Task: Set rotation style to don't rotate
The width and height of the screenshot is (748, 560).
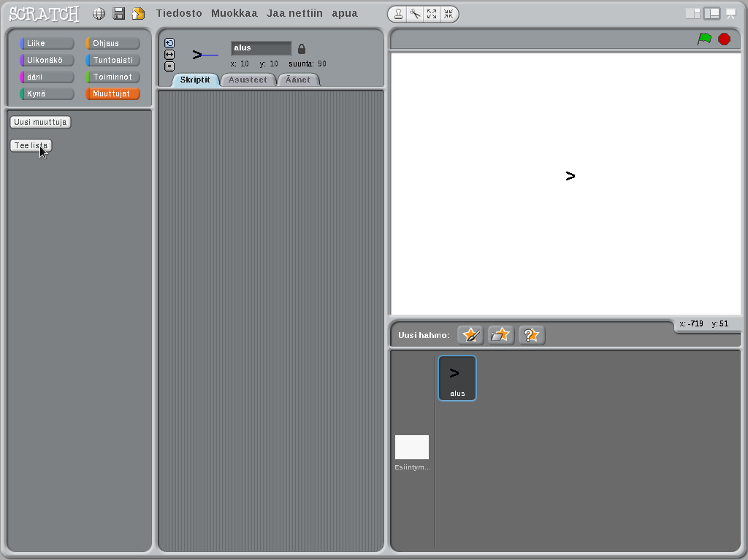Action: pos(169,66)
